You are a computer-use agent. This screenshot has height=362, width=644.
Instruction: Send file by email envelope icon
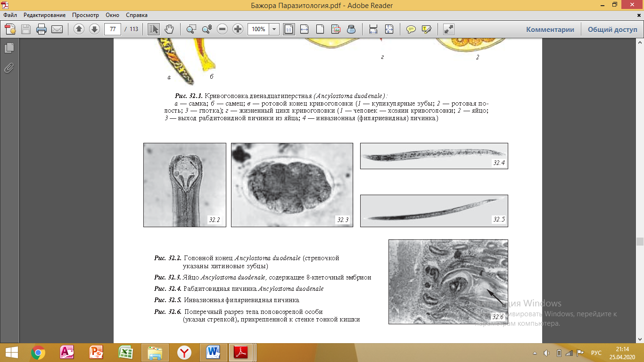(x=57, y=29)
